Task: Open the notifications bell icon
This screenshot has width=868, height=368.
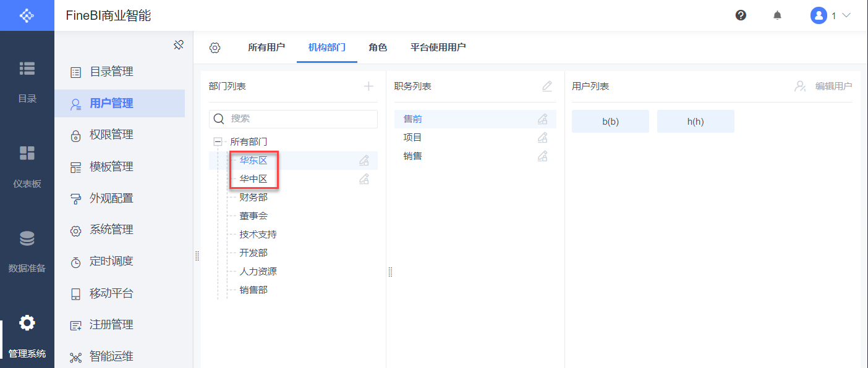Action: [x=777, y=15]
